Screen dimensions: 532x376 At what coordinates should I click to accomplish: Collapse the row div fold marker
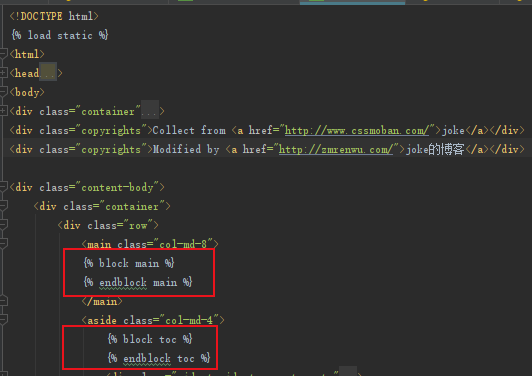point(3,225)
